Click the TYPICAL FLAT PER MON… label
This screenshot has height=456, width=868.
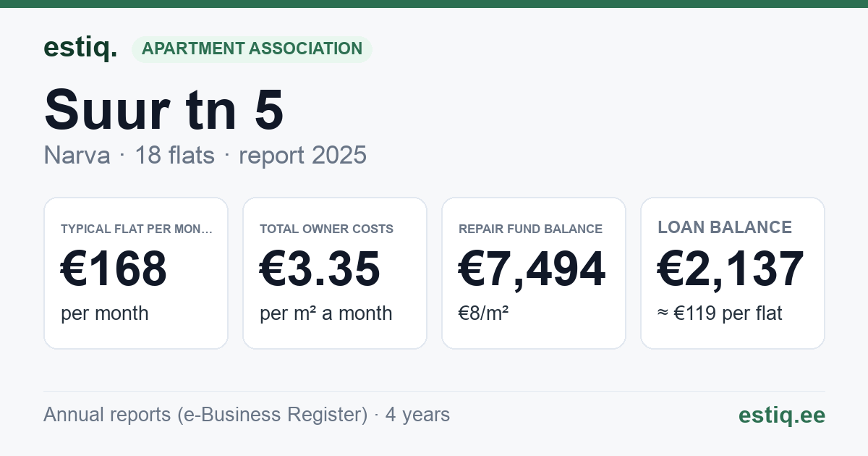click(137, 229)
